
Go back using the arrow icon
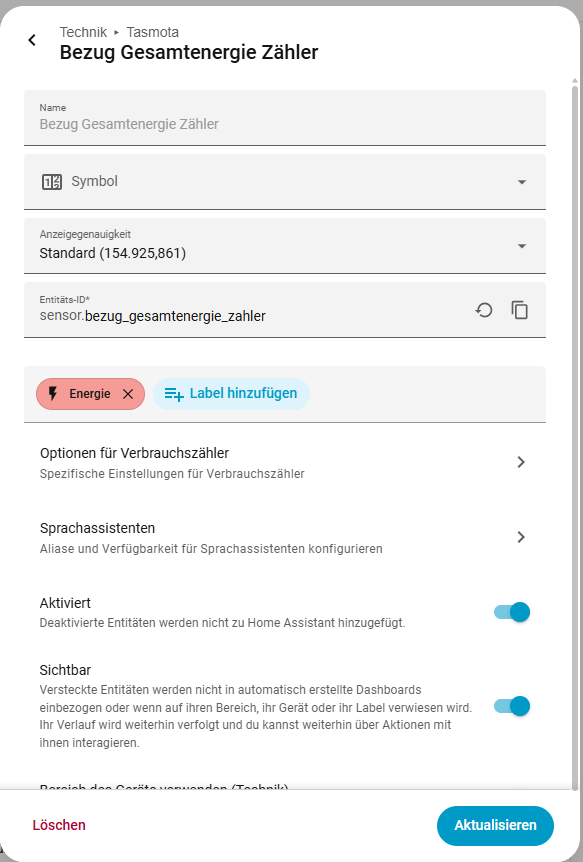pos(32,40)
